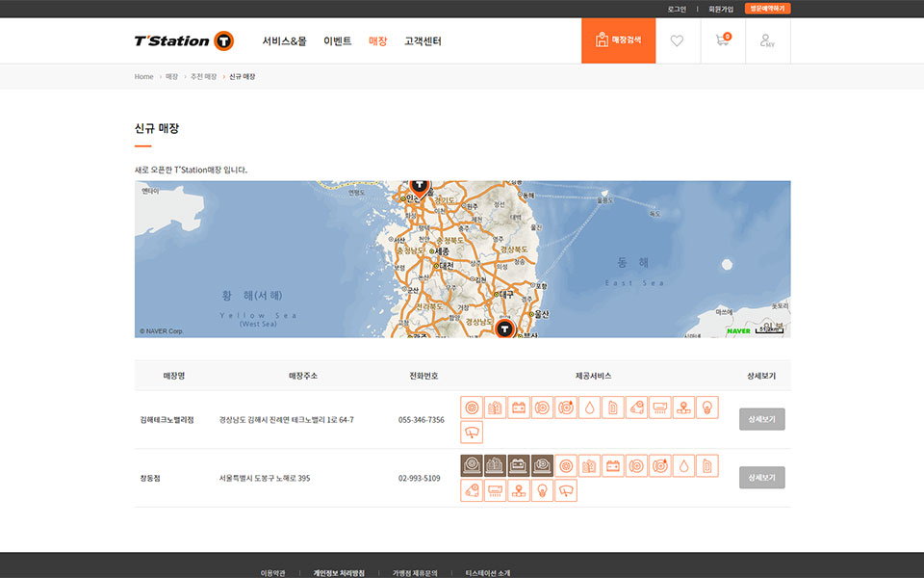Click the T'Station logo

click(x=184, y=40)
